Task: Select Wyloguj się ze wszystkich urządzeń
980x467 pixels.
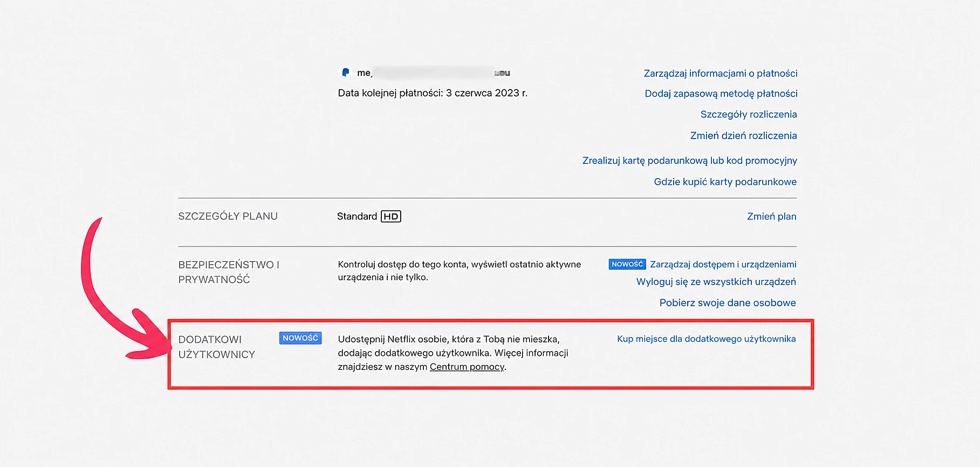Action: (x=716, y=282)
